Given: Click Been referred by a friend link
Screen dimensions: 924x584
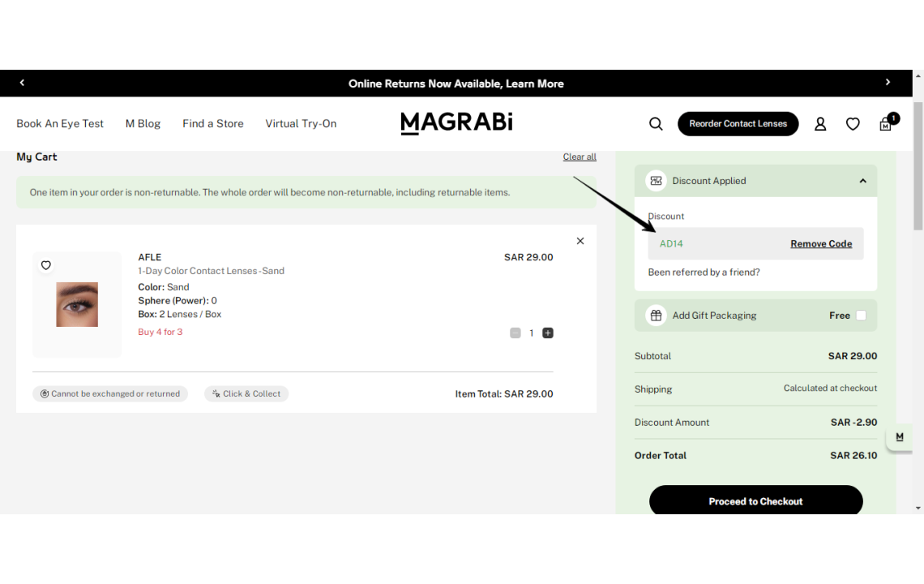Looking at the screenshot, I should click(704, 273).
